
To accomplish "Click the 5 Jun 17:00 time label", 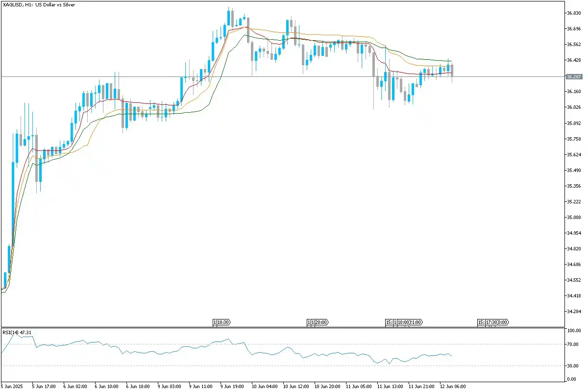I will tap(44, 386).
